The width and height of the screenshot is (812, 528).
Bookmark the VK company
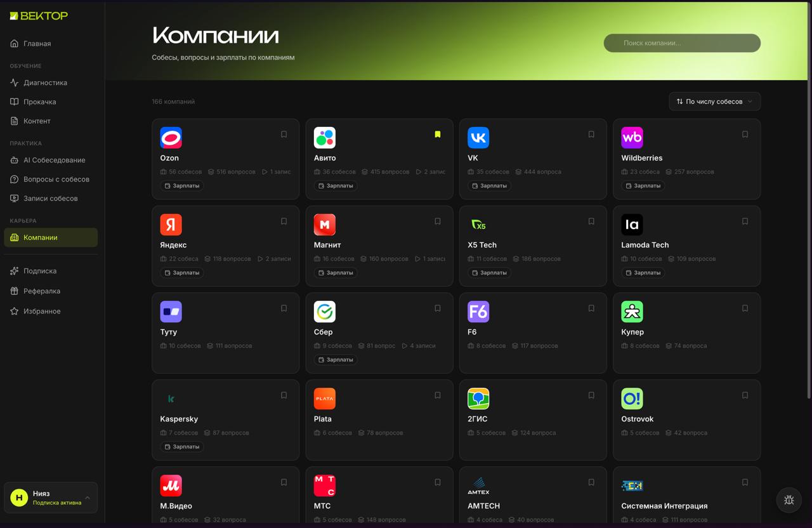pyautogui.click(x=591, y=135)
